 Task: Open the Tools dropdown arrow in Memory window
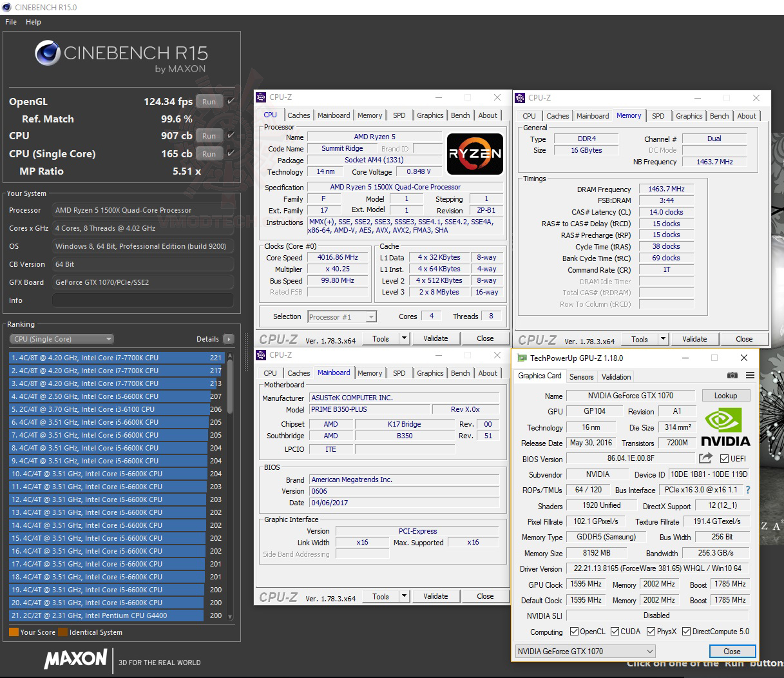click(663, 339)
